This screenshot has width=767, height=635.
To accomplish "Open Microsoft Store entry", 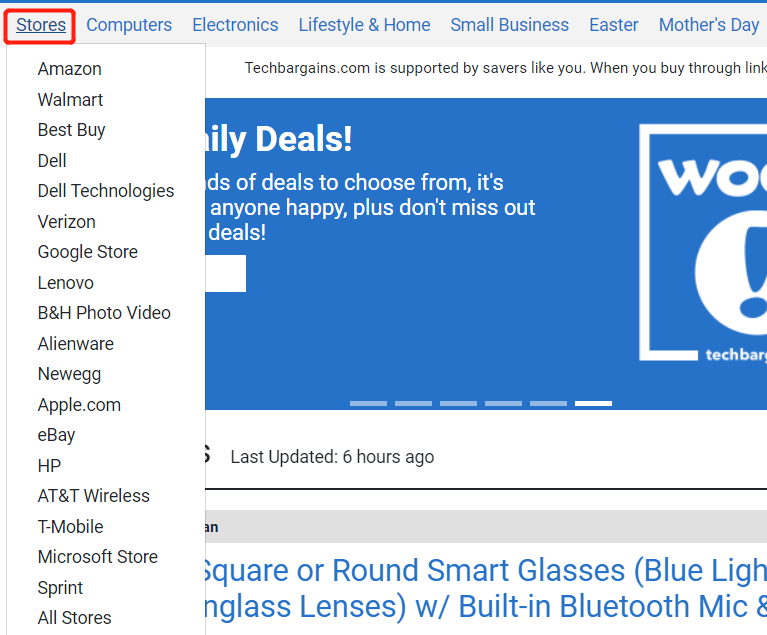I will click(98, 557).
